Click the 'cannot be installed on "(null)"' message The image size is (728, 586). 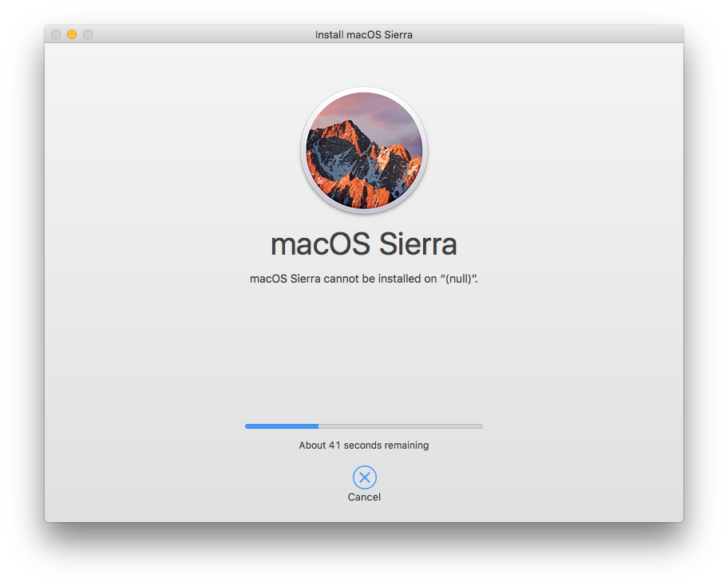363,279
